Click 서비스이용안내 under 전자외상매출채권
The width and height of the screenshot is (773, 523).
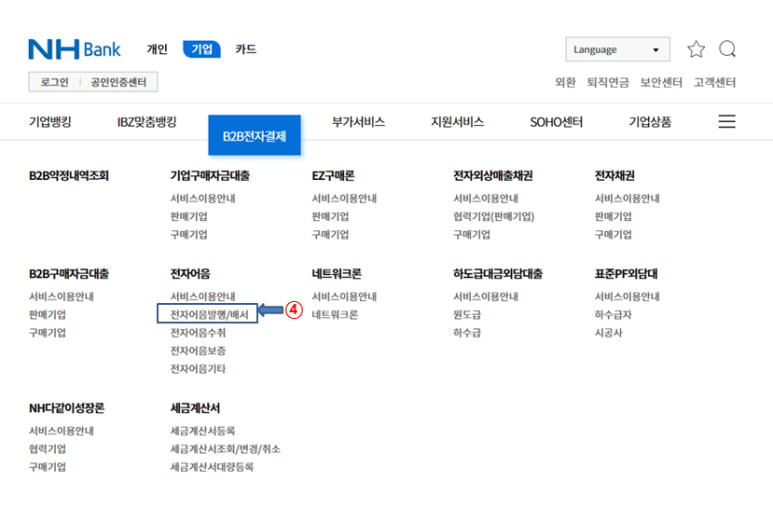486,198
